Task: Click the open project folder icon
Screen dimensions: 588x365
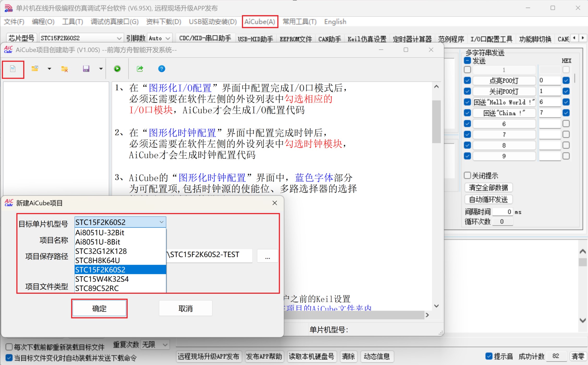Action: point(35,69)
